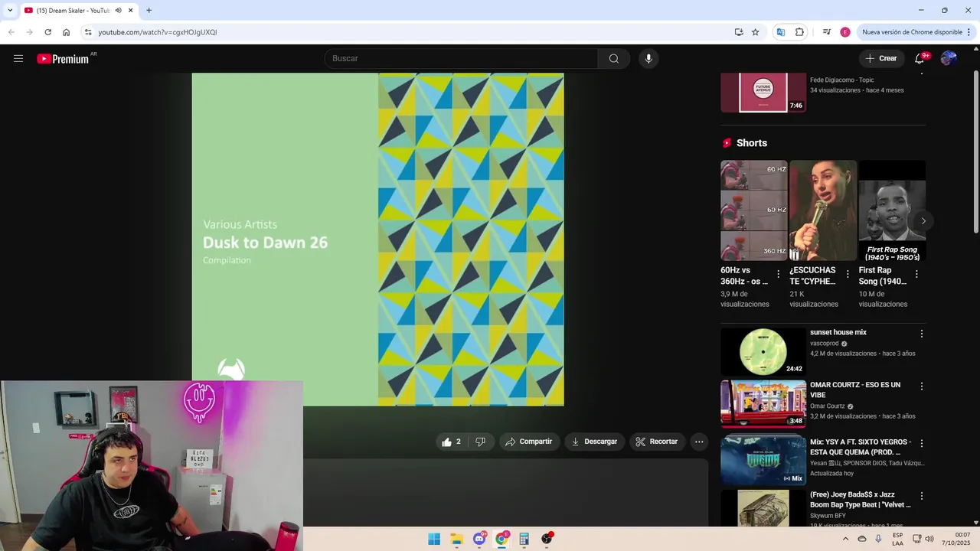This screenshot has height=551, width=980.
Task: Open options for Joey Bada$$ beat video
Action: coord(922,496)
